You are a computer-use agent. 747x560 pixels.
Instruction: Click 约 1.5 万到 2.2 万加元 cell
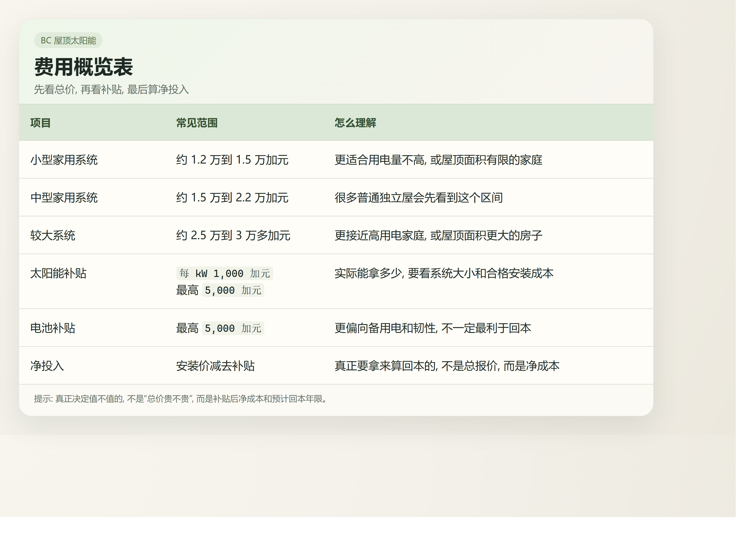(232, 198)
